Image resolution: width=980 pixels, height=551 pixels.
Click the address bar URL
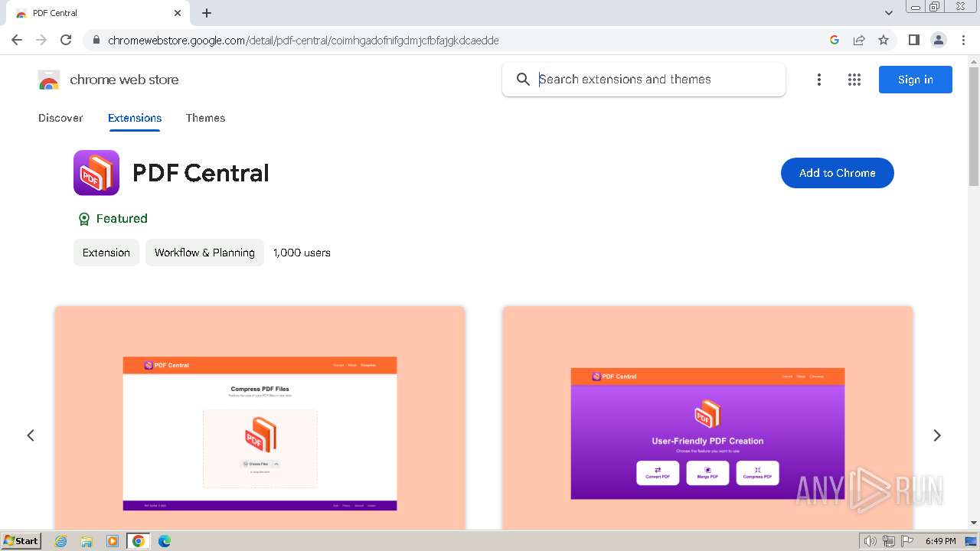coord(303,41)
